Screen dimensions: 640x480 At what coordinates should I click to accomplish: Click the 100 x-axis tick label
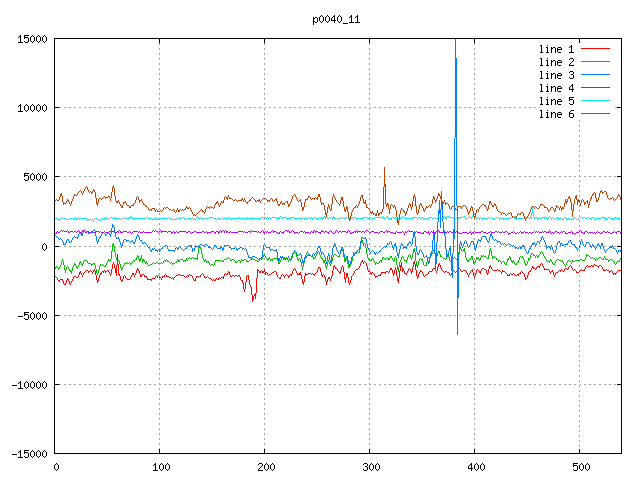coord(160,467)
